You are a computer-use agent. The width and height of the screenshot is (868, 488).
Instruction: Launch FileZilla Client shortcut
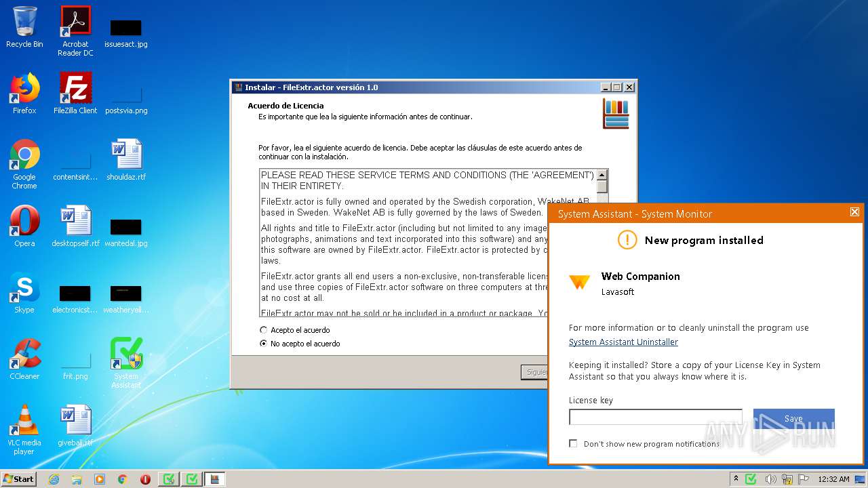[x=75, y=94]
